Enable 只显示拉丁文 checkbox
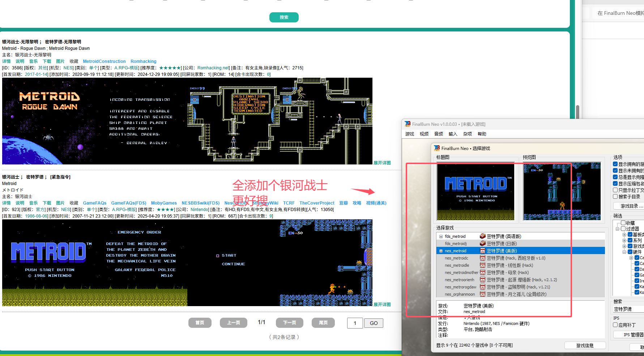The height and width of the screenshot is (356, 644). click(615, 190)
